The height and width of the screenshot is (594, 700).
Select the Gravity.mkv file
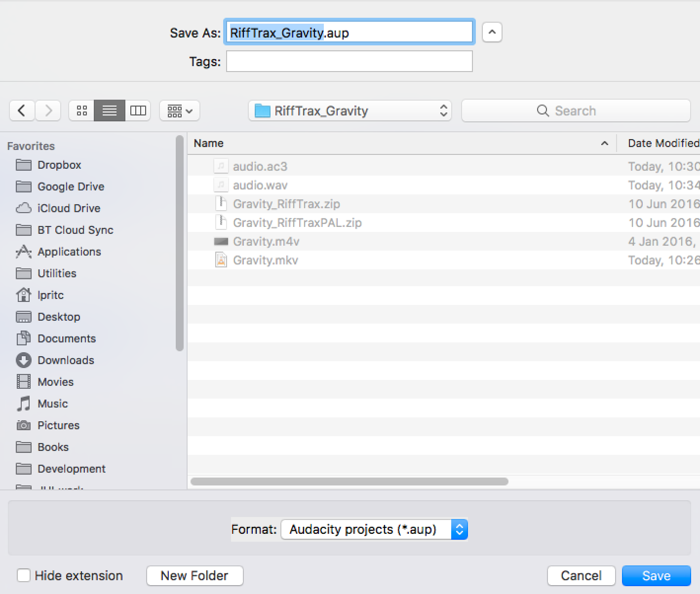[x=444, y=260]
